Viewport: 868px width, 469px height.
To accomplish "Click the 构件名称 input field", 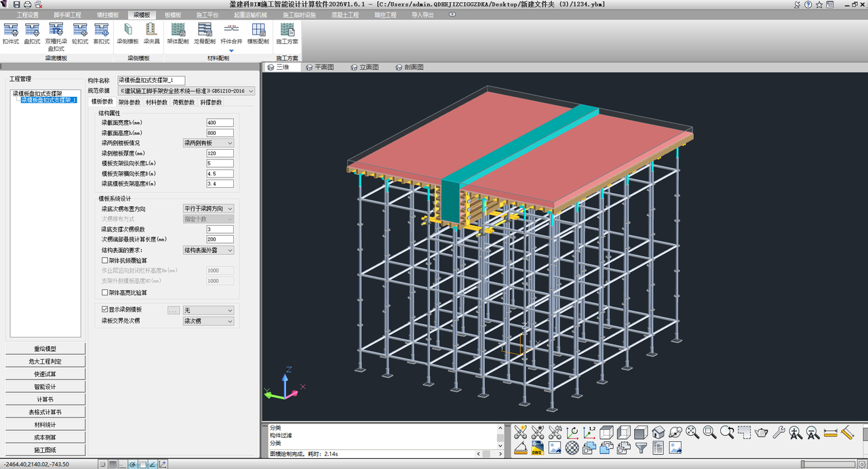I will pos(151,80).
